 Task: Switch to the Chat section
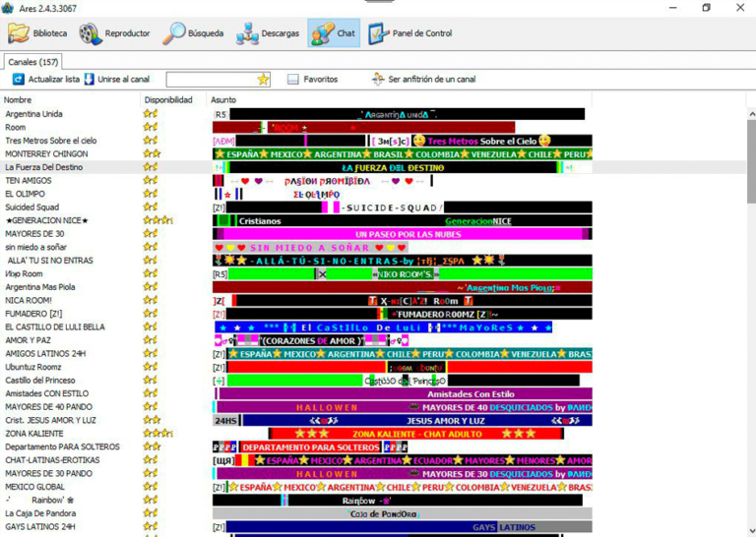334,33
